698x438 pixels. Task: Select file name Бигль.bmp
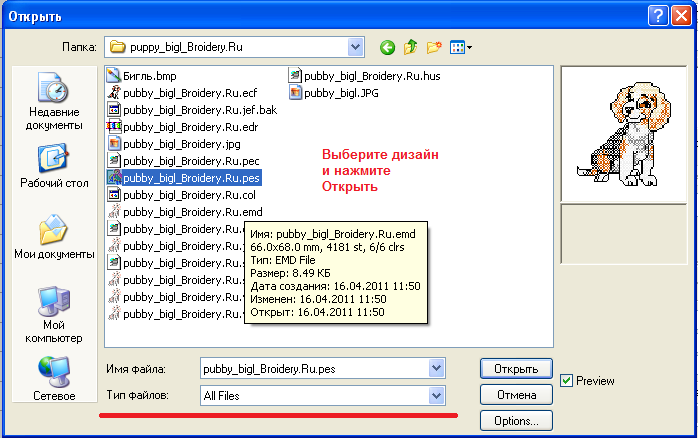150,76
